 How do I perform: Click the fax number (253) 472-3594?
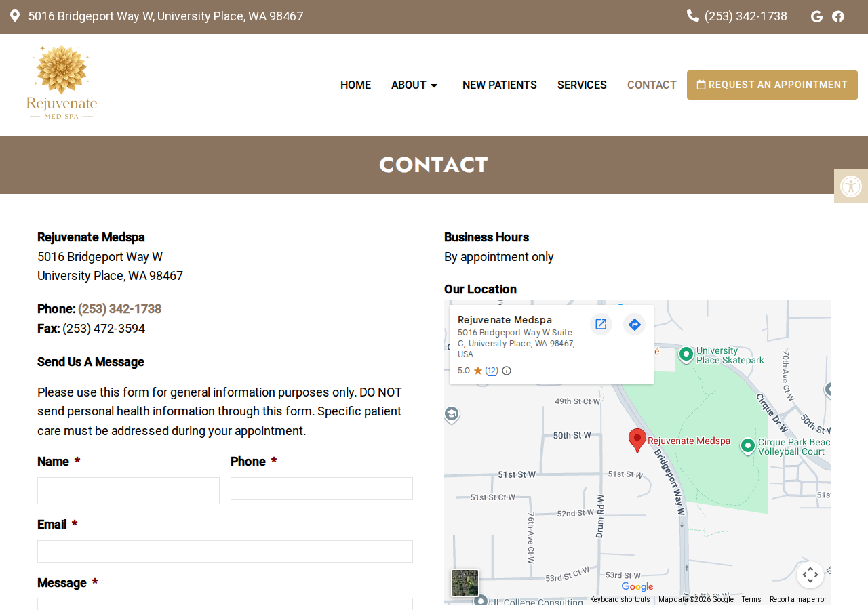(104, 329)
